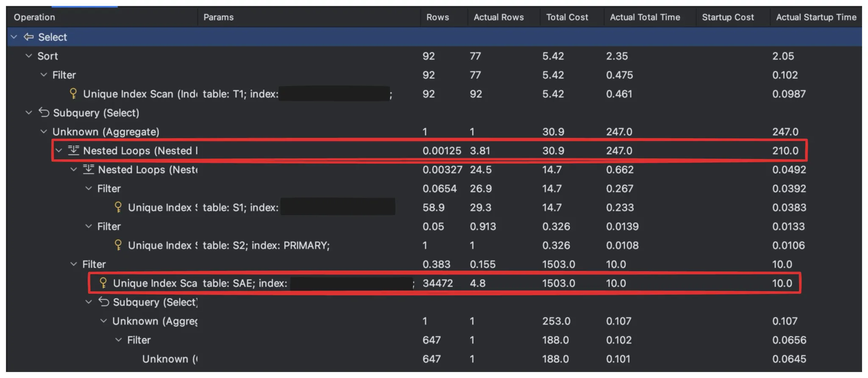The image size is (868, 378).
Task: Collapse the Unknown (Aggregate) node with 247.0 time
Action: coord(44,132)
